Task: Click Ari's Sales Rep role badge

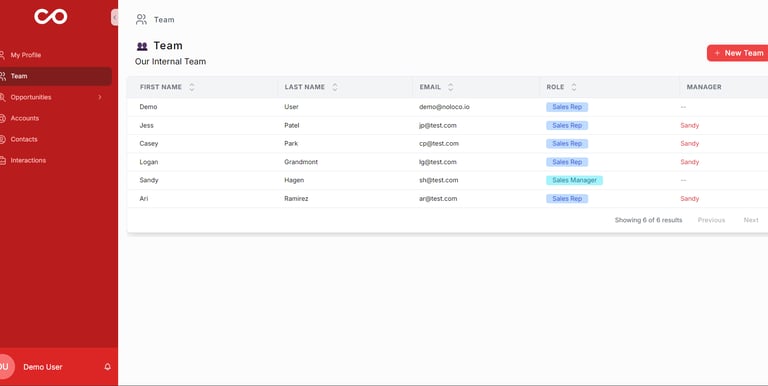Action: click(x=567, y=198)
